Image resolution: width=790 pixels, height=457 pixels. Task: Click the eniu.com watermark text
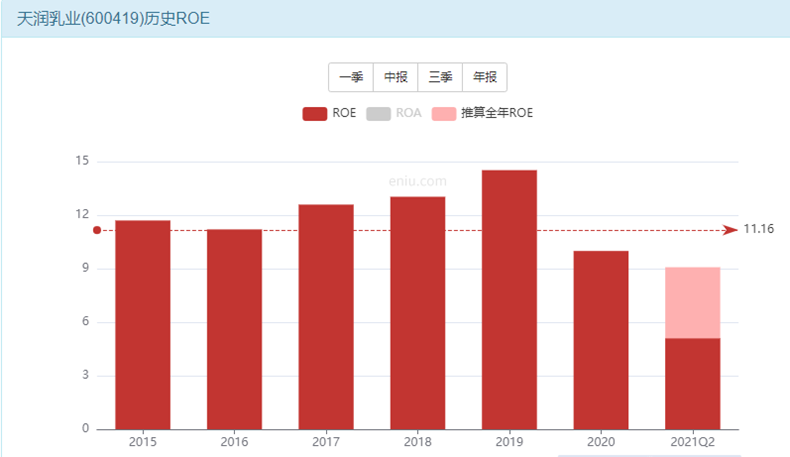(417, 181)
